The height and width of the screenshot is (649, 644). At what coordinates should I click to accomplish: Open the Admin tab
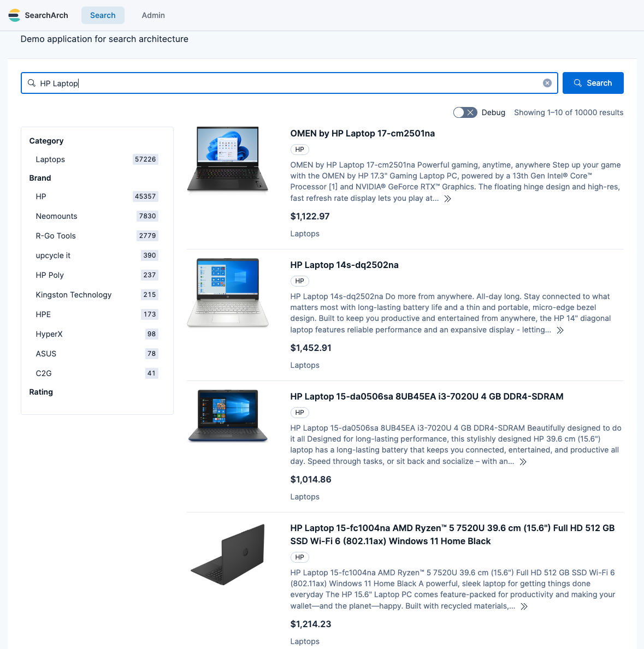(153, 15)
